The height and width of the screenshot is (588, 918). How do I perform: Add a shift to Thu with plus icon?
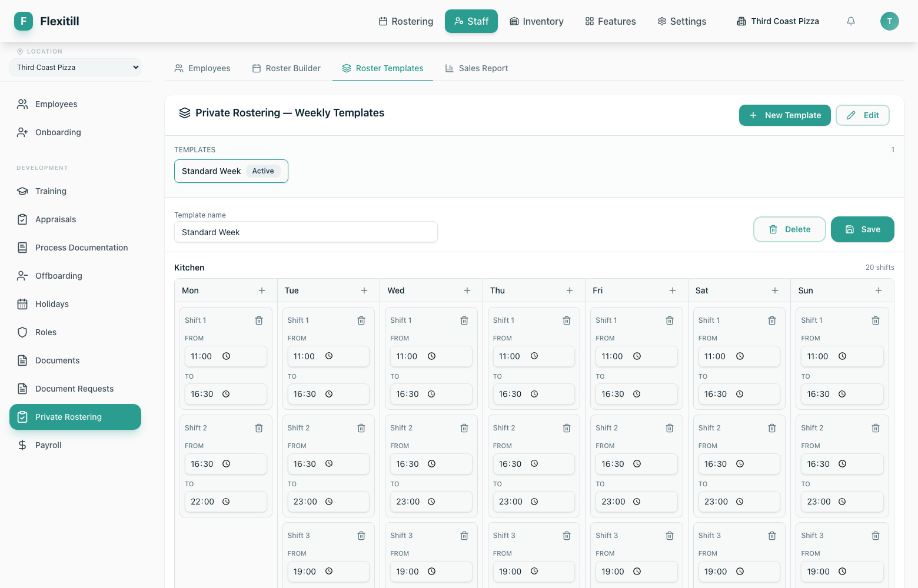(x=570, y=290)
